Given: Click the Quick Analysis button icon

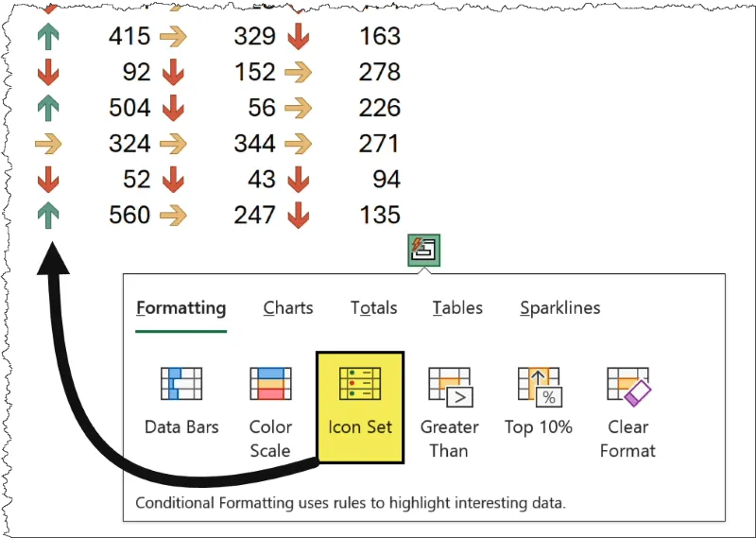Looking at the screenshot, I should coord(423,251).
